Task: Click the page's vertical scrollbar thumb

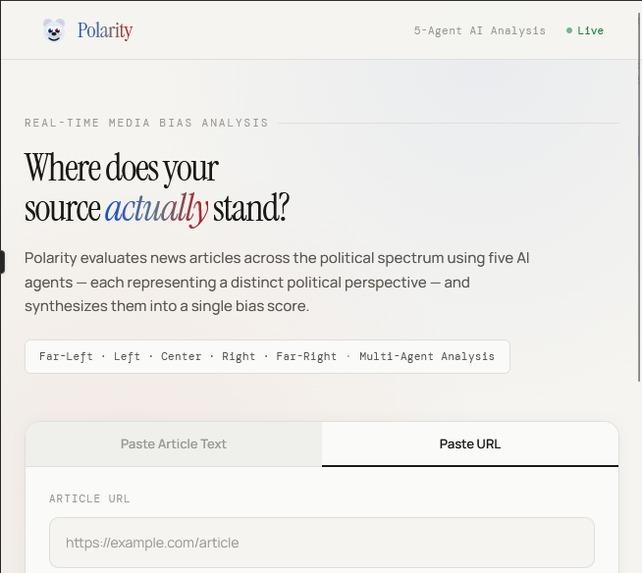Action: (x=640, y=197)
